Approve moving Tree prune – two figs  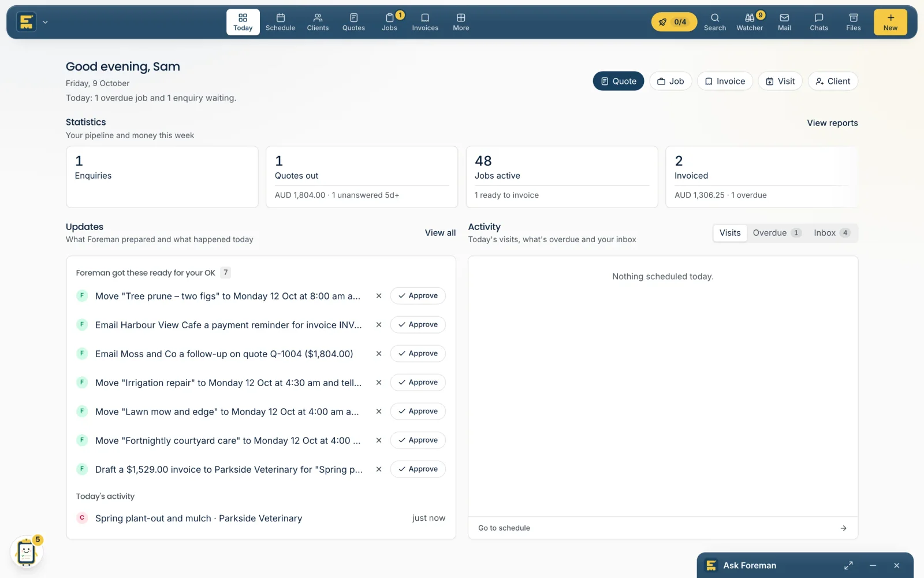point(418,296)
